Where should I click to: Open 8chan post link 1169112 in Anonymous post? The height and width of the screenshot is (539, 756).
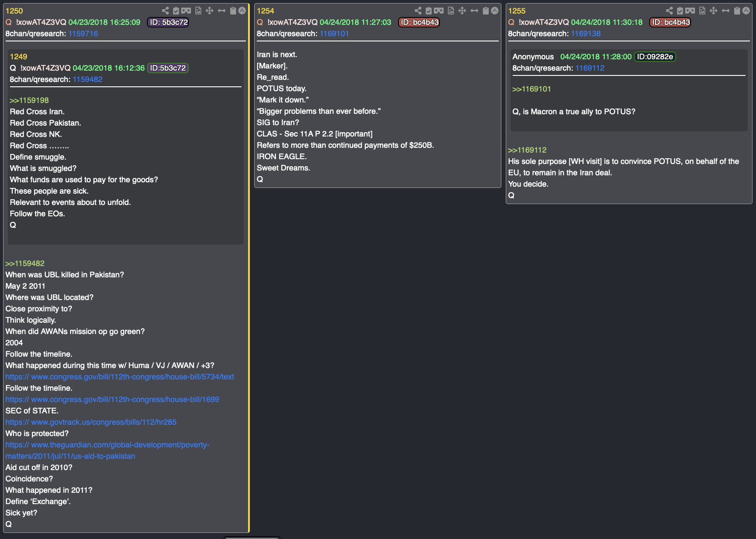[x=590, y=68]
